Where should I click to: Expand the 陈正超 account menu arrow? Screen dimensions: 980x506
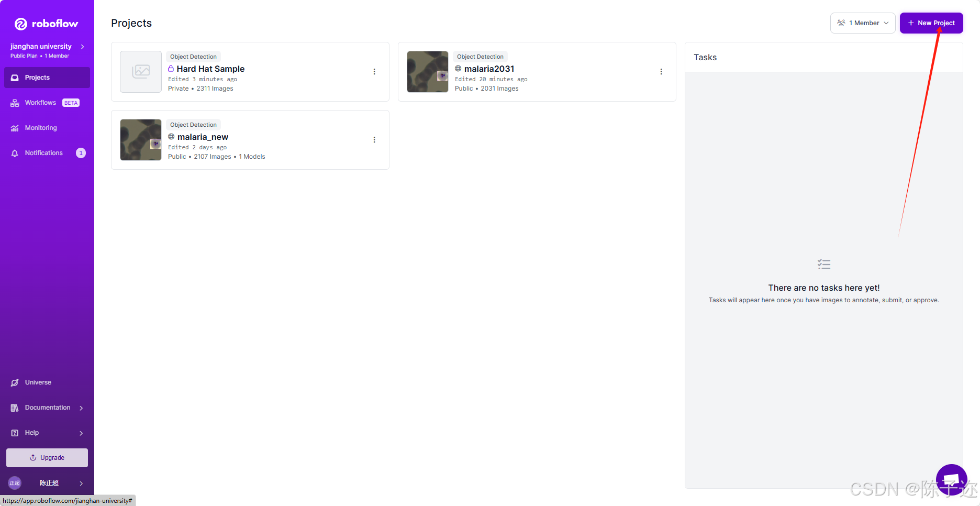pos(81,483)
